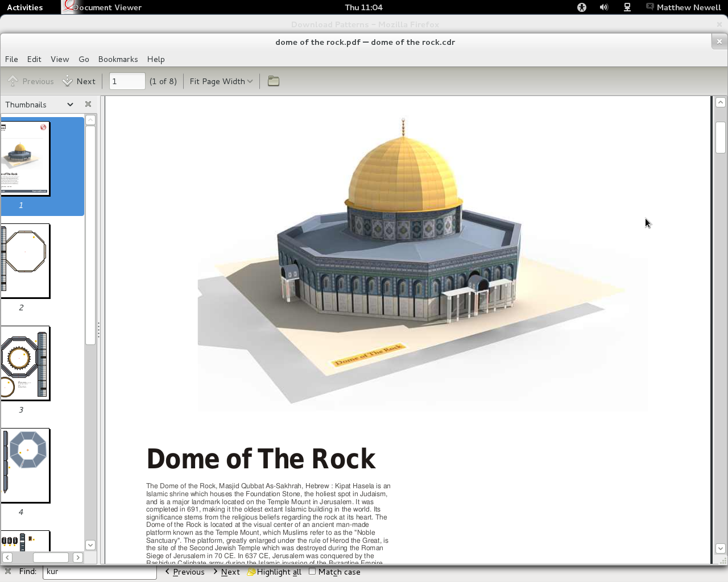Click the network status icon
Viewport: 728px width, 582px height.
(x=627, y=7)
